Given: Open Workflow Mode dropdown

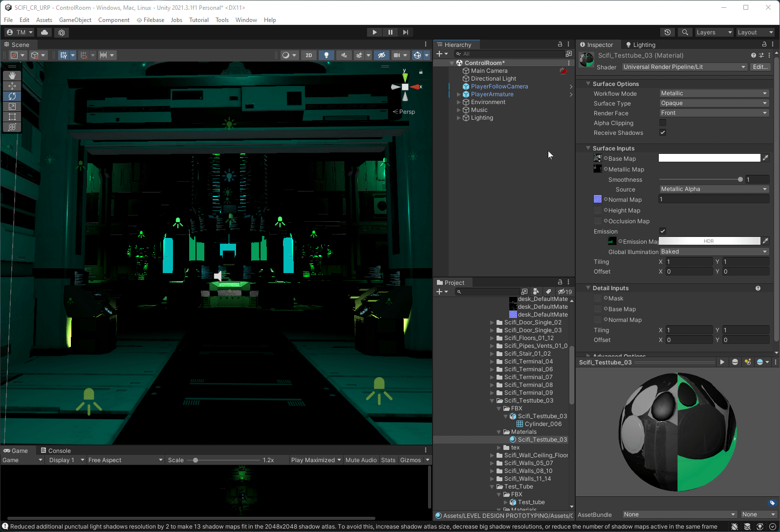Looking at the screenshot, I should [714, 93].
